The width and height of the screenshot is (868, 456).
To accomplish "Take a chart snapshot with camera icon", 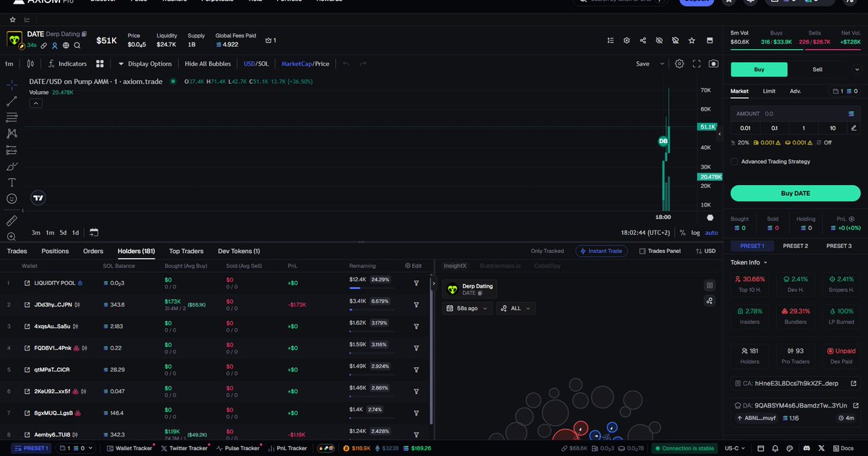I will [x=714, y=64].
